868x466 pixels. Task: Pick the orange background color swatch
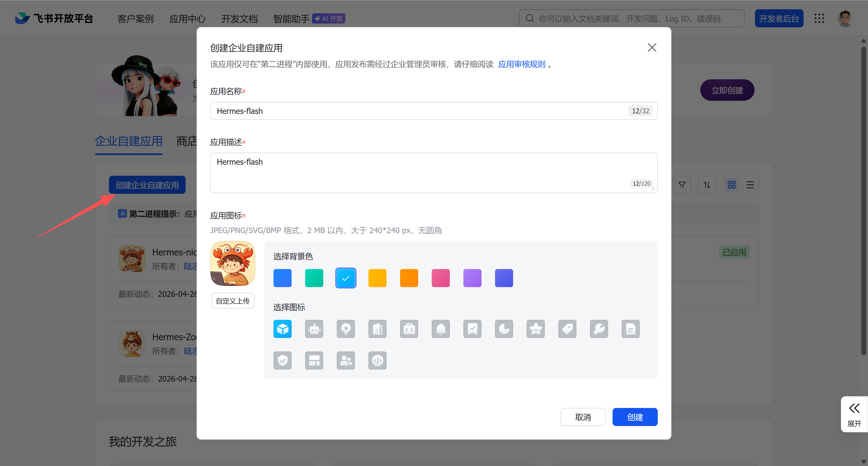(409, 278)
